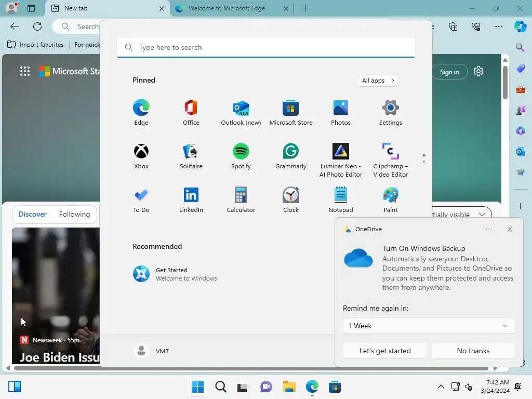Open Edge from pinned apps
The image size is (532, 399).
[141, 112]
